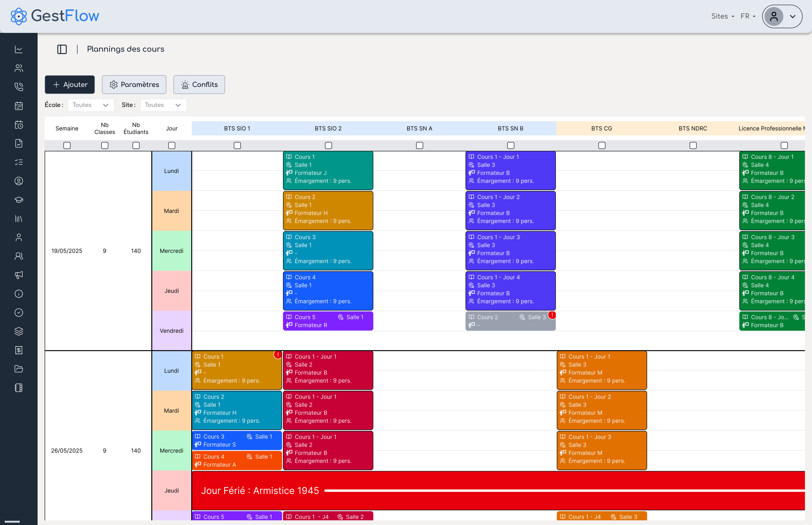Select the purple Cours 5 Formateur R block
This screenshot has width=812, height=525.
[x=328, y=321]
